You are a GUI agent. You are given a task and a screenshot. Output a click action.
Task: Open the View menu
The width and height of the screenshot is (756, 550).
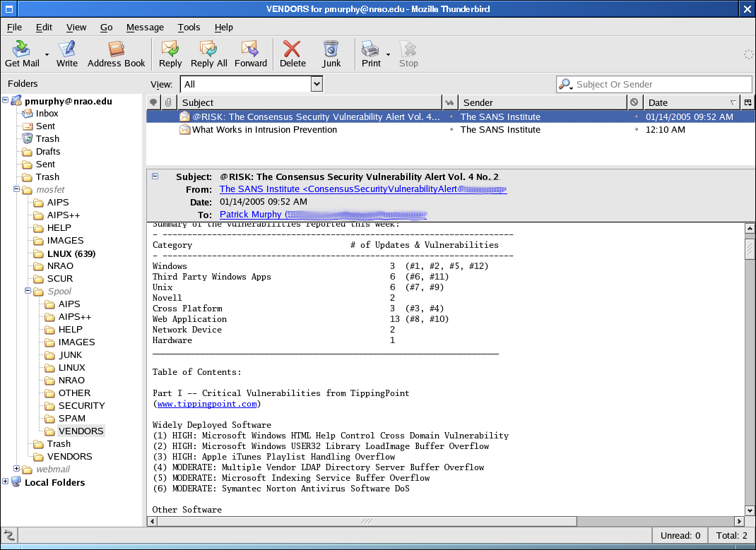coord(76,27)
